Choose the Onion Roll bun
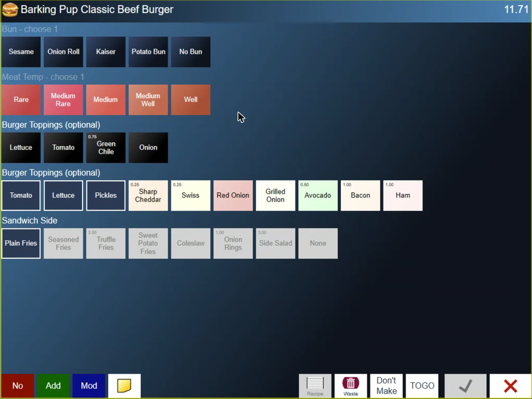Viewport: 532px width, 399px height. click(x=63, y=52)
